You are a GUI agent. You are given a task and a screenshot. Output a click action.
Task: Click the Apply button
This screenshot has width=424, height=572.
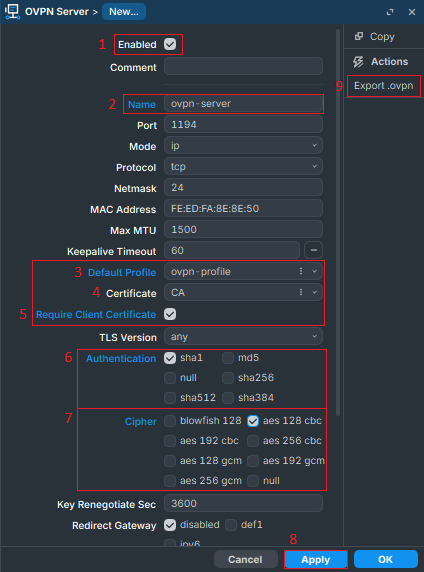pyautogui.click(x=316, y=559)
